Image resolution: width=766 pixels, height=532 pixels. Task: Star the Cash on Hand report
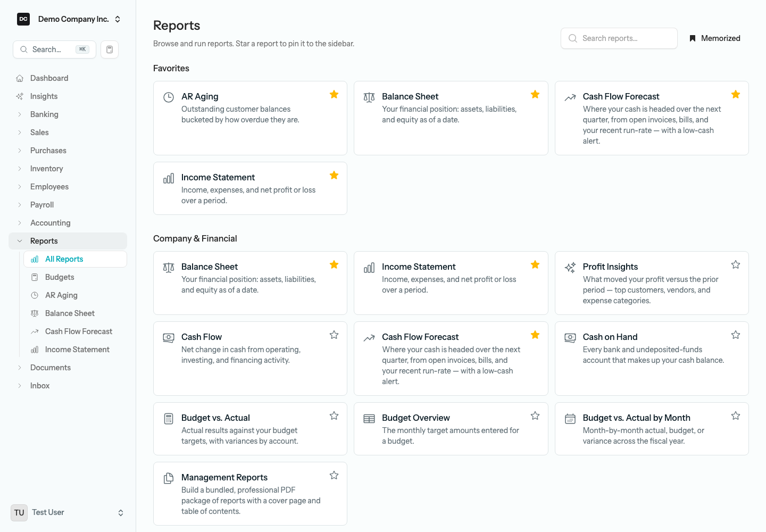pyautogui.click(x=736, y=335)
